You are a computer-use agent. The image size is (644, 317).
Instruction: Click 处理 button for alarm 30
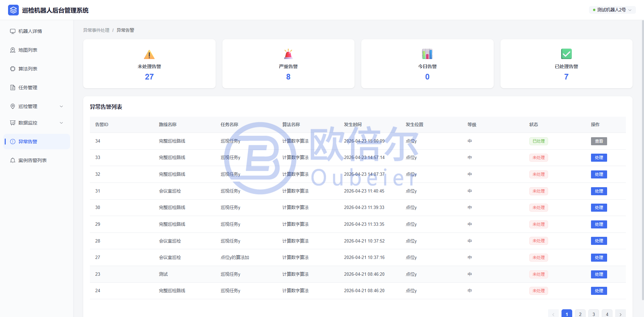click(x=599, y=208)
